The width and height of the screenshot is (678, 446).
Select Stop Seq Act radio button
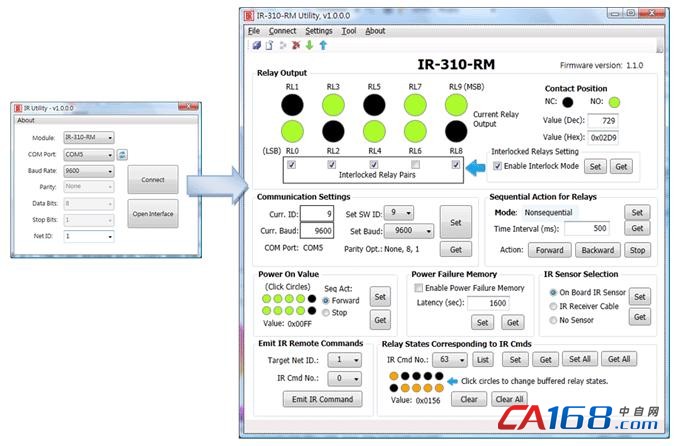click(326, 312)
